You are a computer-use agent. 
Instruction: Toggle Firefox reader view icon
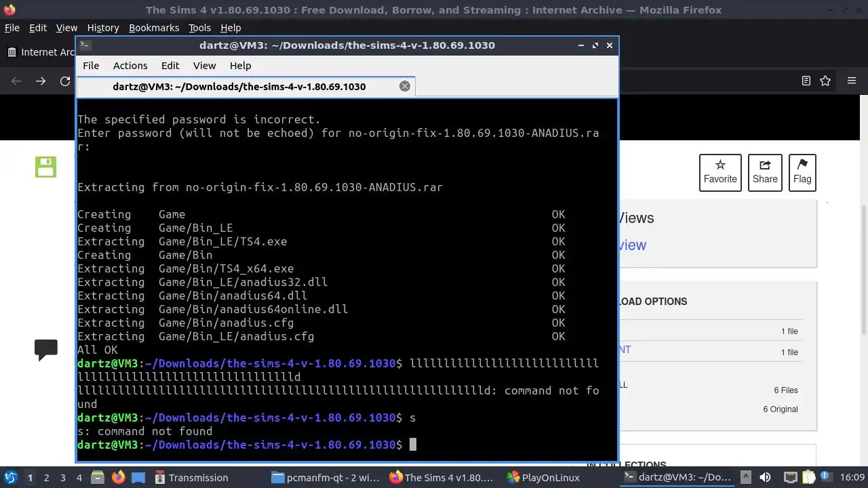(x=806, y=81)
